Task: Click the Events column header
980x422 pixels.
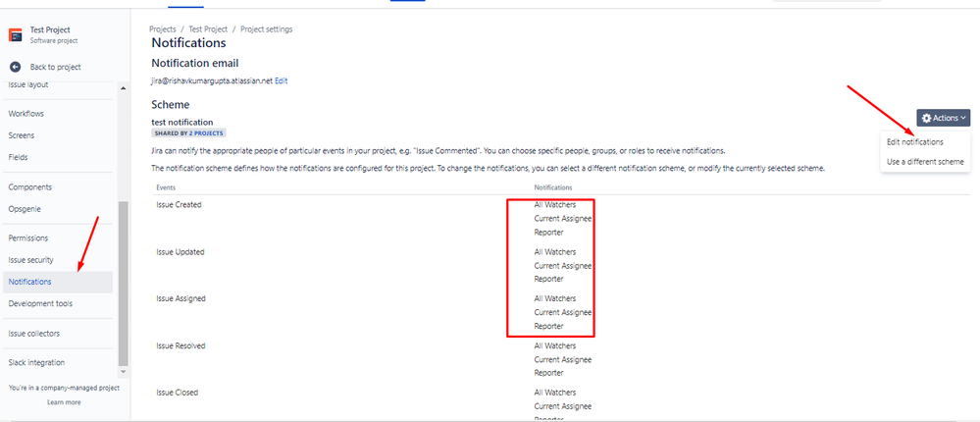Action: click(166, 187)
